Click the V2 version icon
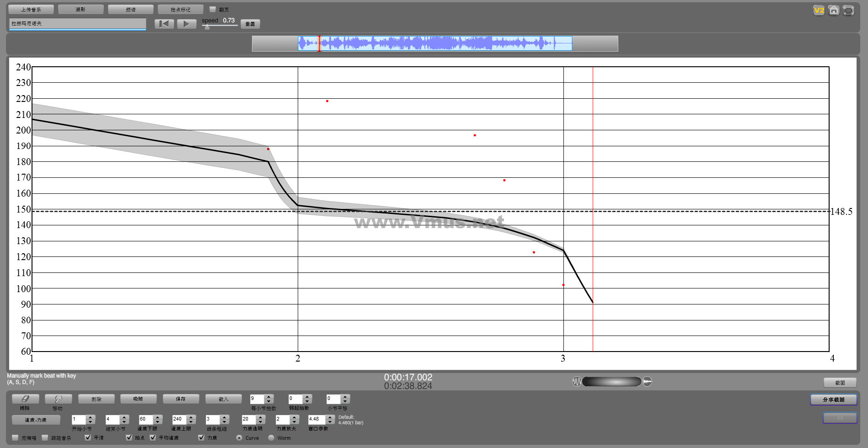The height and width of the screenshot is (448, 868). point(819,10)
